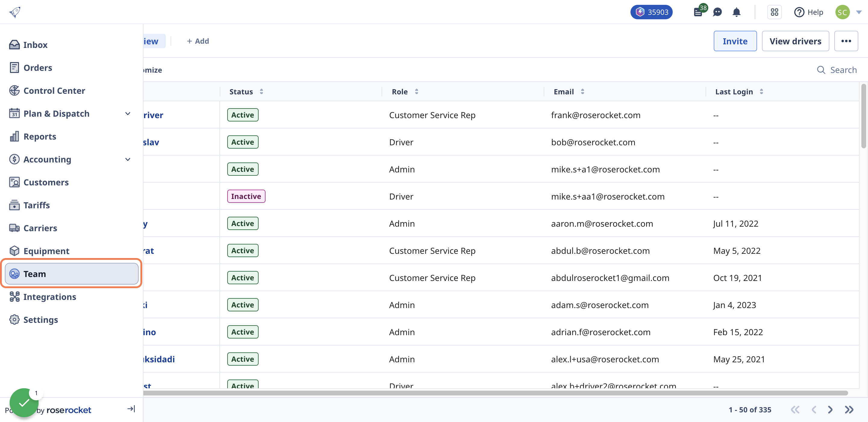868x422 pixels.
Task: Click the search magnifier icon
Action: click(821, 70)
